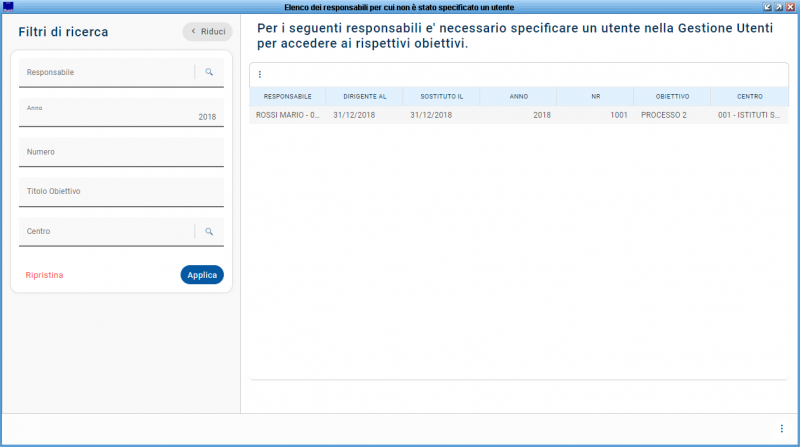Maximize the window from the title bar
800x447 pixels.
779,7
